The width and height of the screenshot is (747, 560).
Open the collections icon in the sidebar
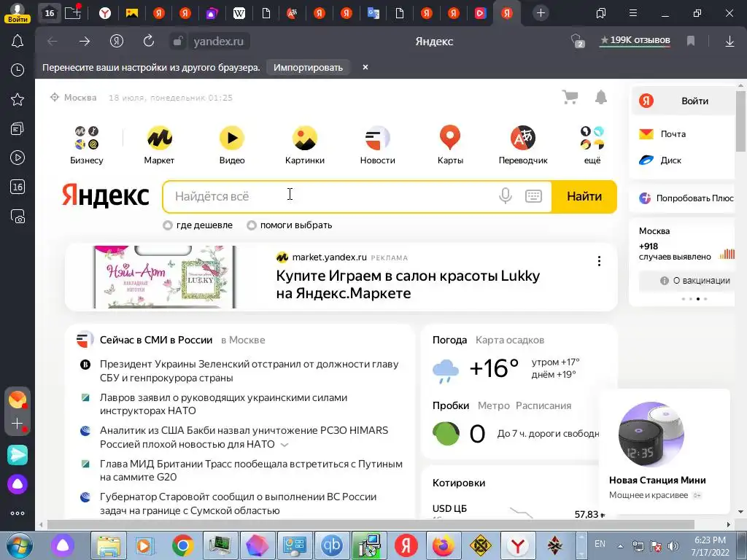(18, 128)
